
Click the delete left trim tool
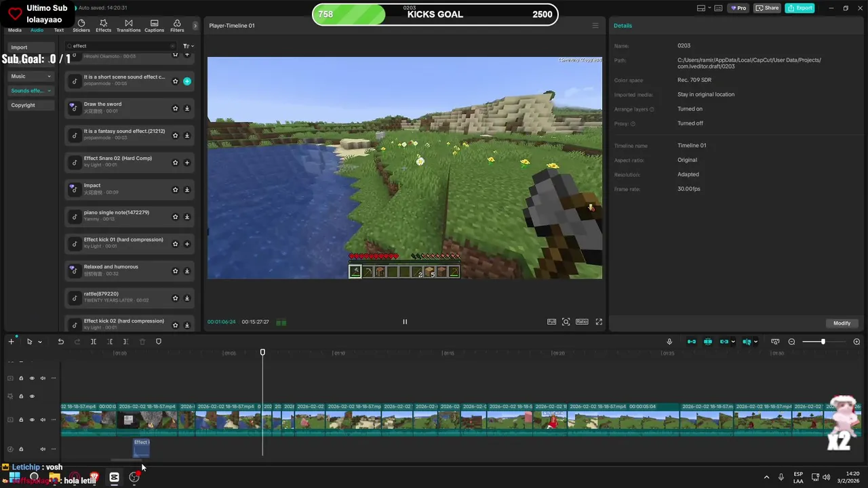coord(110,342)
